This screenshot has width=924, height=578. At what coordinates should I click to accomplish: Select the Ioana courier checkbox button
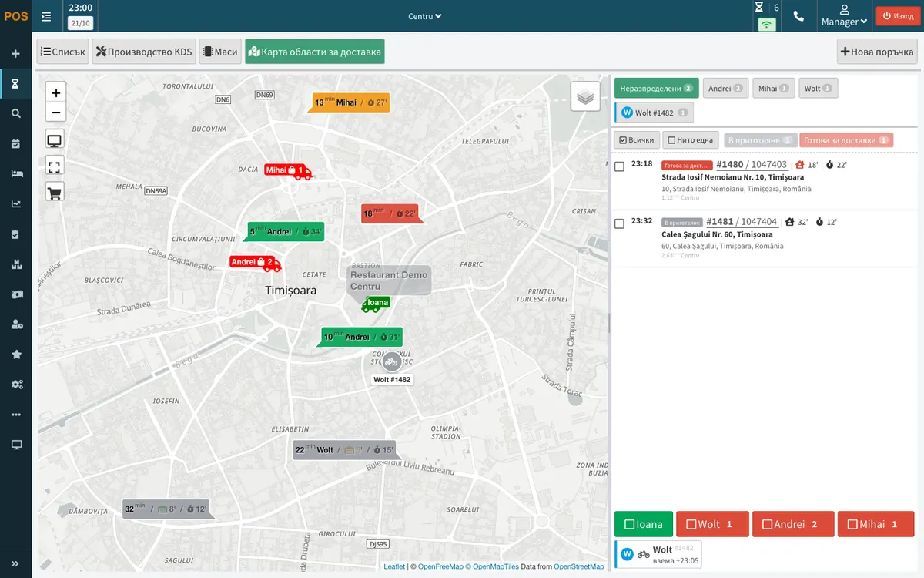[x=644, y=524]
